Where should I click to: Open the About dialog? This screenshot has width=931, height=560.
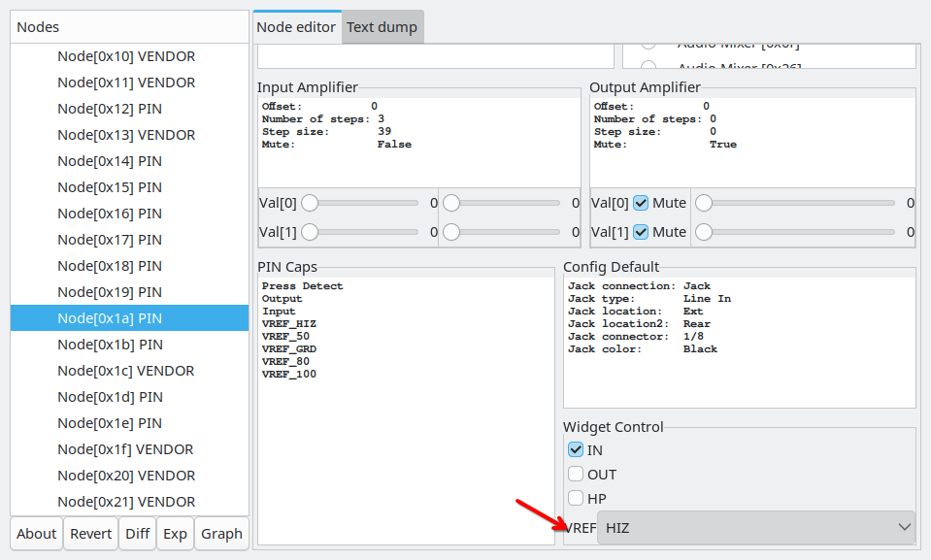point(36,533)
